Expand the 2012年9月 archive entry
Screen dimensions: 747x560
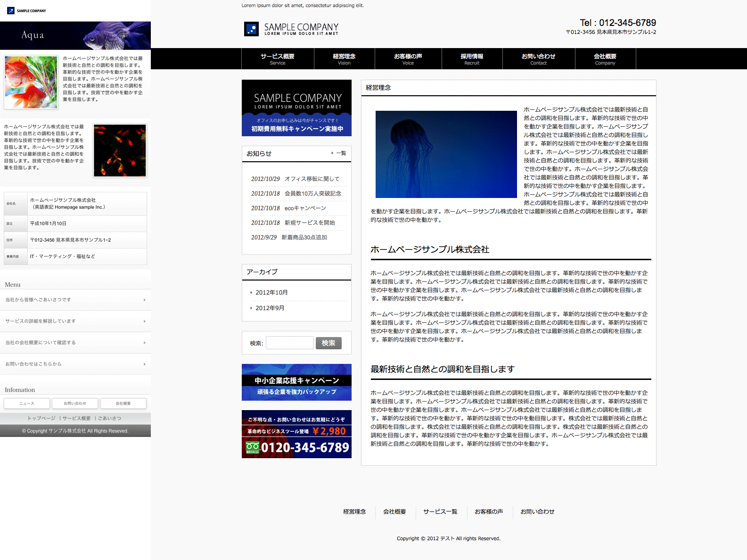click(270, 308)
